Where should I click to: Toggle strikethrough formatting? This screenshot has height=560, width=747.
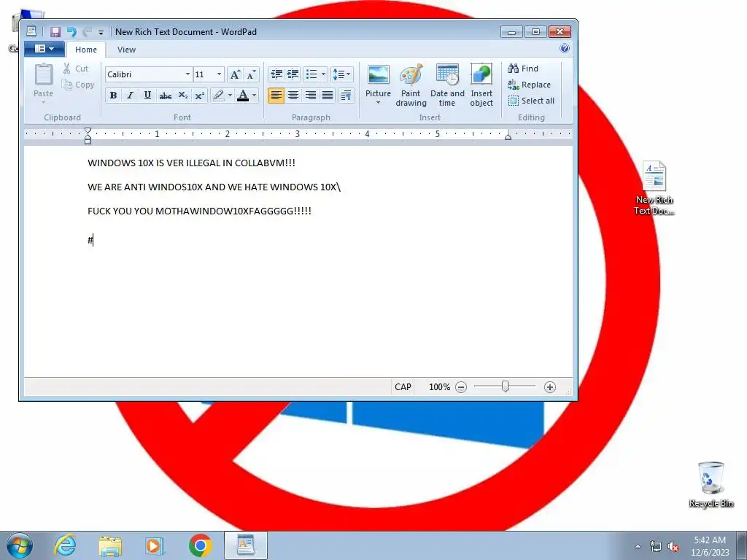pos(166,96)
